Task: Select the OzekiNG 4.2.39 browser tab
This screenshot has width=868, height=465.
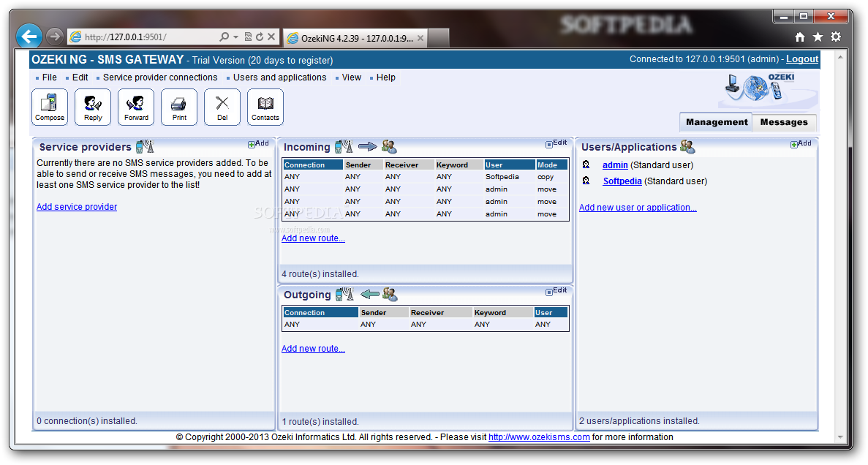Action: (x=355, y=38)
